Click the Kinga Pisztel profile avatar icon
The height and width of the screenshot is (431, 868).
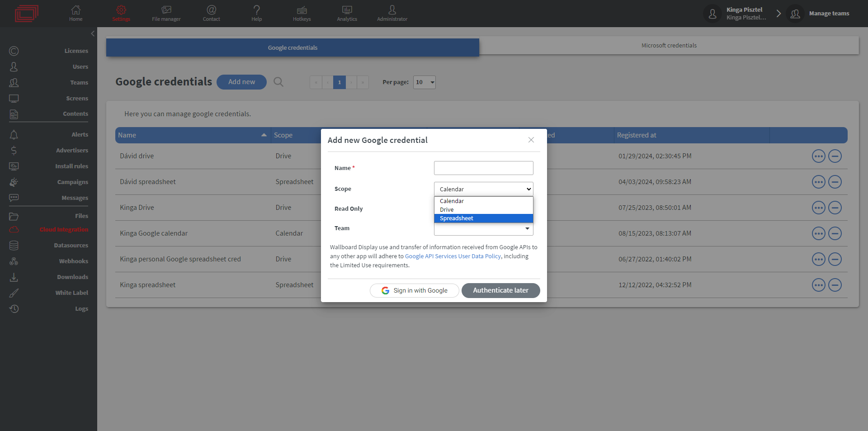tap(712, 14)
